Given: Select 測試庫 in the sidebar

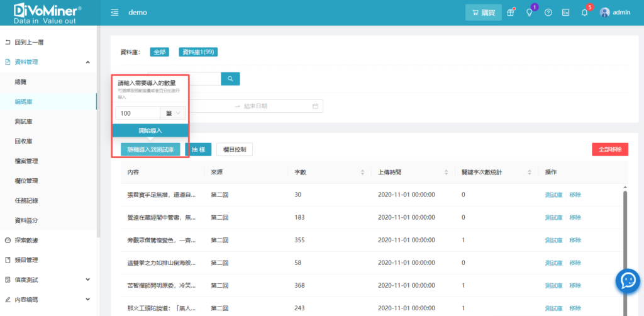Looking at the screenshot, I should tap(24, 121).
